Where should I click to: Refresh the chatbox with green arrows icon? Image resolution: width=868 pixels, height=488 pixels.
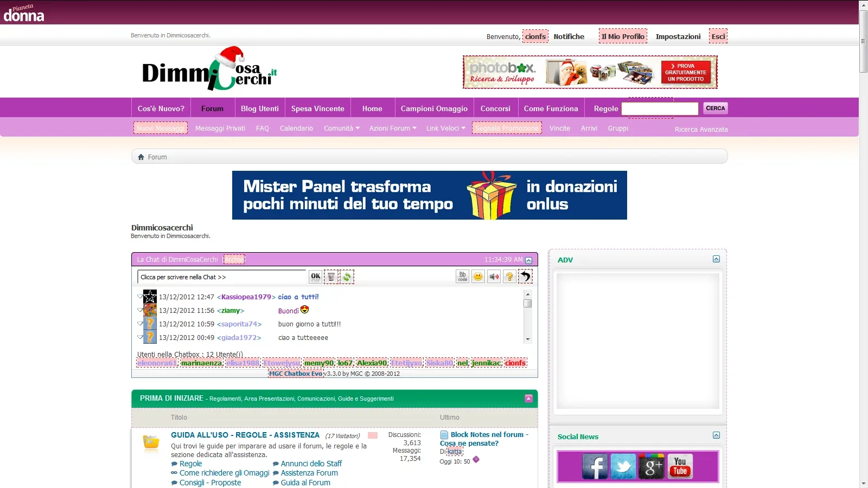click(x=347, y=277)
